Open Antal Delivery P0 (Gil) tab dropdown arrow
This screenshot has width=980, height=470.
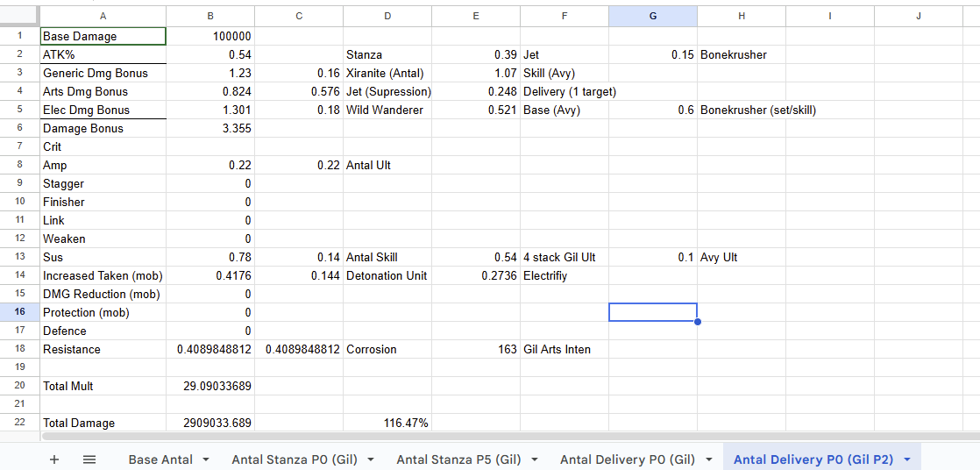708,460
